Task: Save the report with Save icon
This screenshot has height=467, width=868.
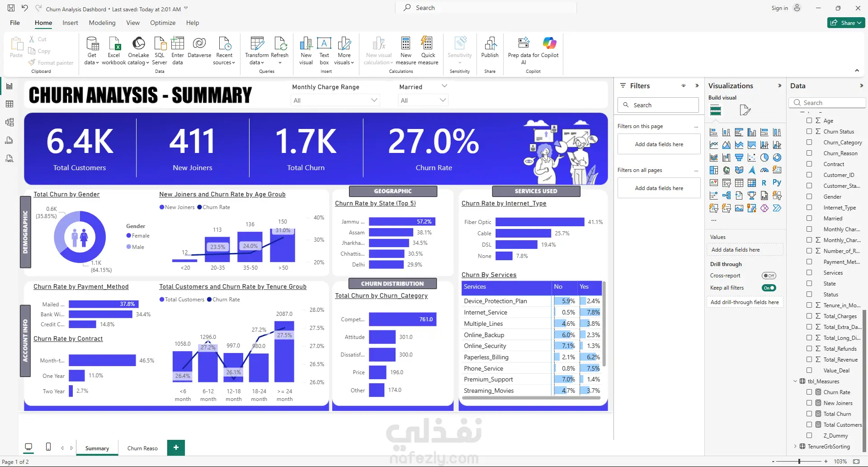Action: 11,8
